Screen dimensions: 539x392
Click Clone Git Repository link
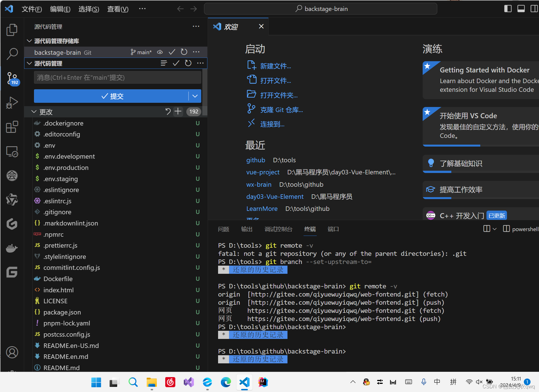(282, 110)
